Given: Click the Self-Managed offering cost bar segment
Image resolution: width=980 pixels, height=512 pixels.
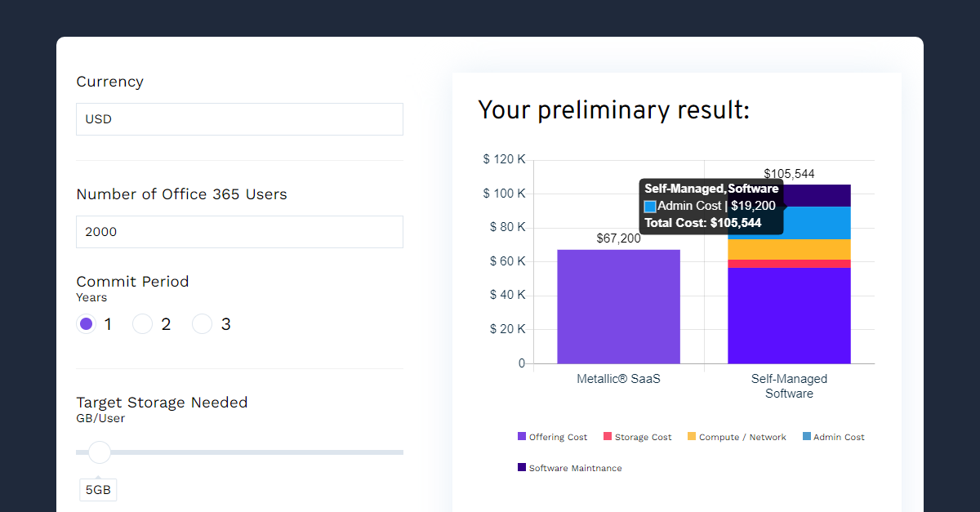Looking at the screenshot, I should pos(789,315).
